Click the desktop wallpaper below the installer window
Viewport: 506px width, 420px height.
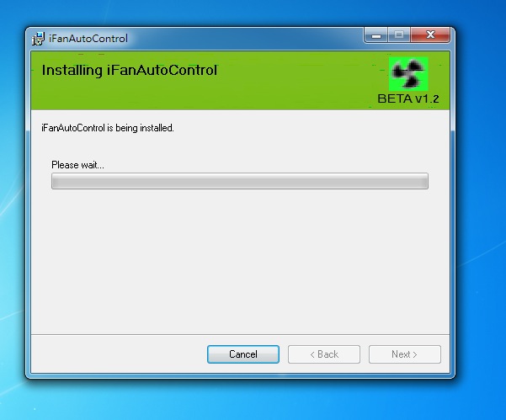pyautogui.click(x=240, y=400)
